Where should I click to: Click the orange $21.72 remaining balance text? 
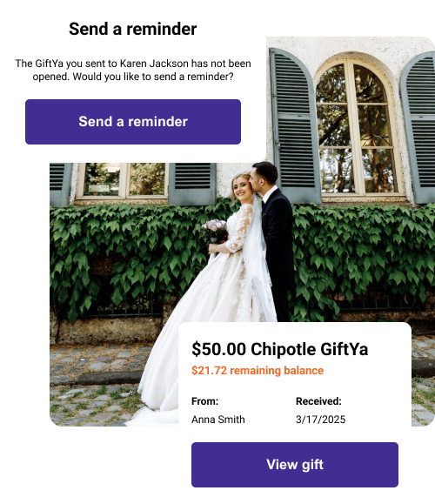click(x=258, y=370)
